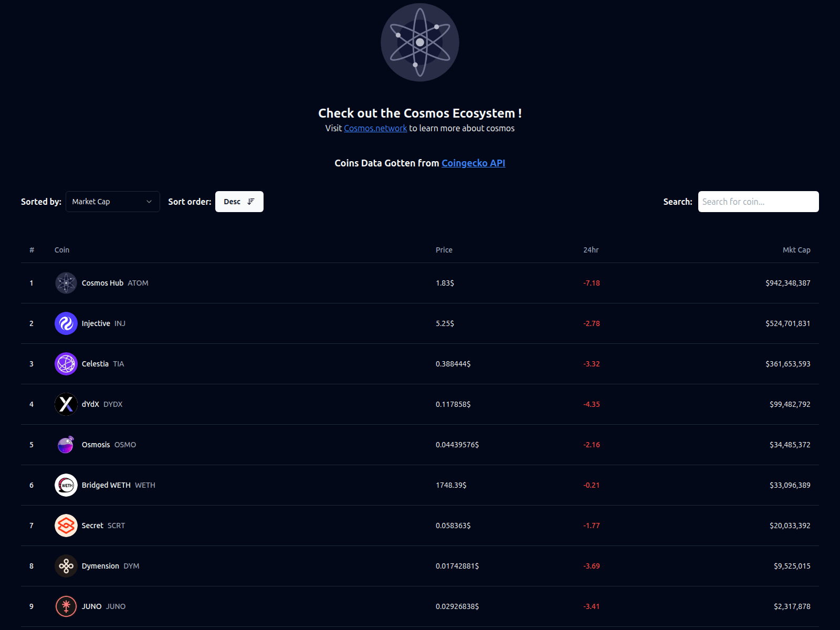Click the TIA ticker symbol
The height and width of the screenshot is (630, 840).
pyautogui.click(x=119, y=364)
